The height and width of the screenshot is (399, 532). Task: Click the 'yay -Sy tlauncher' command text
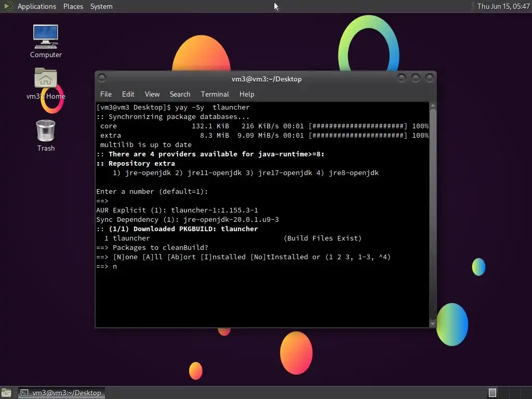click(x=212, y=107)
